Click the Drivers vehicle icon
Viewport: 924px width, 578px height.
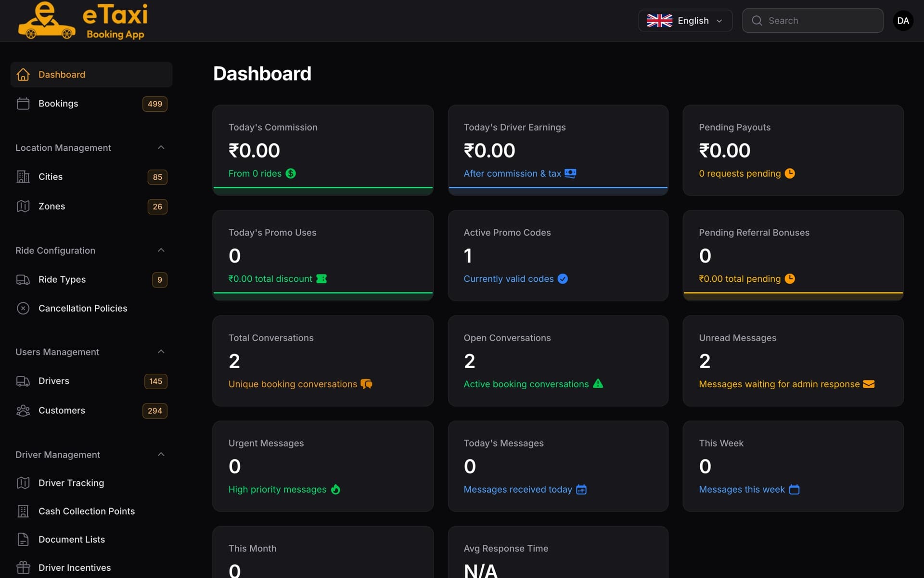pyautogui.click(x=23, y=381)
